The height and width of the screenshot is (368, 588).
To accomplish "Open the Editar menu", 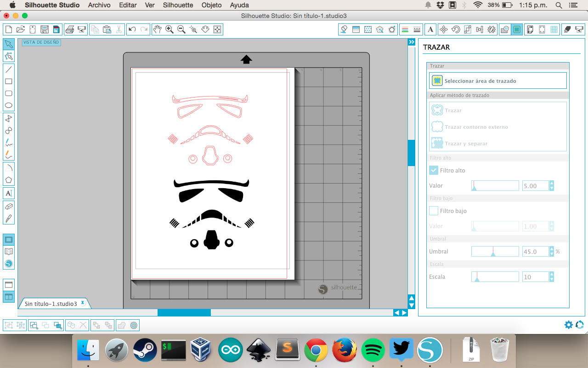I will [128, 5].
